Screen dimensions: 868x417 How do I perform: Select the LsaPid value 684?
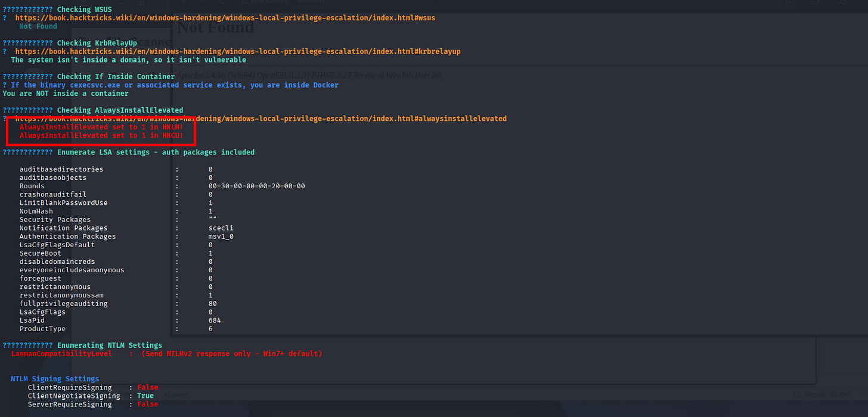tap(215, 320)
